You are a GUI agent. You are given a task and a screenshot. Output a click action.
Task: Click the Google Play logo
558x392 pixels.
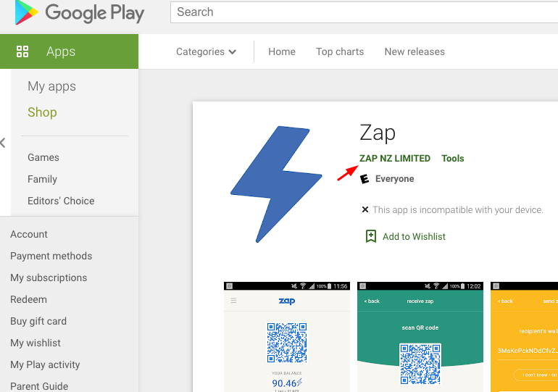coord(80,13)
